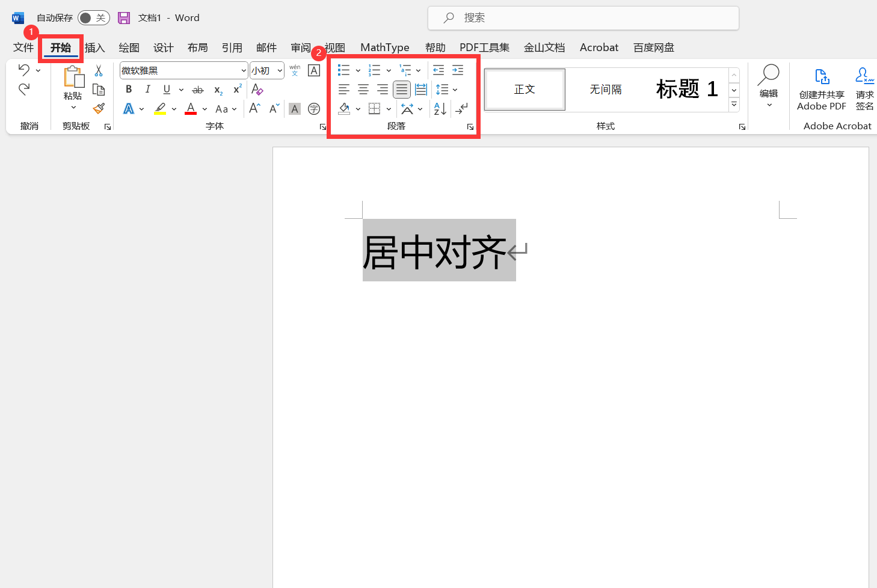The image size is (877, 588).
Task: Open the font size dropdown
Action: click(280, 70)
